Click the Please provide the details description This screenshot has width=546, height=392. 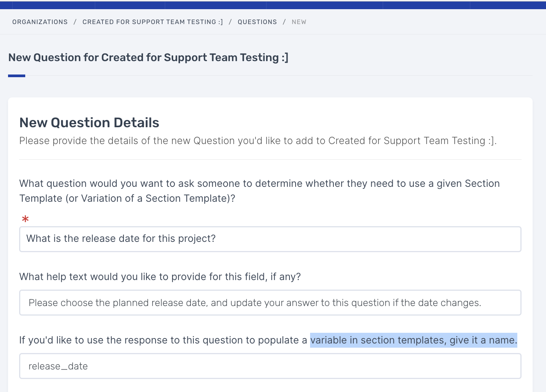click(258, 141)
